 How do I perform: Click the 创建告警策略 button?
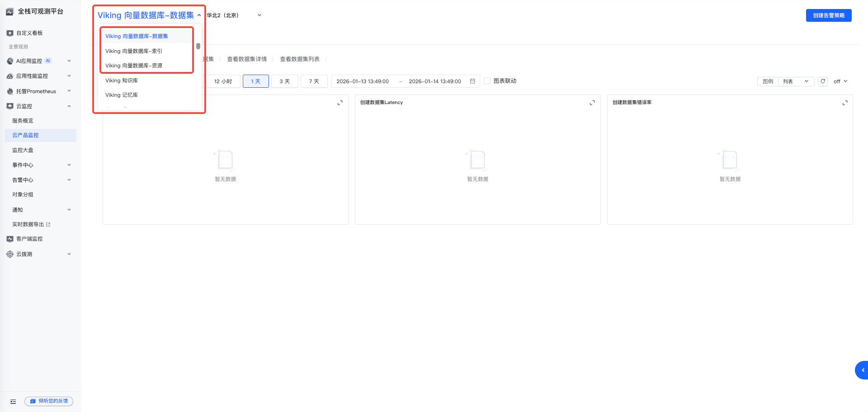pyautogui.click(x=828, y=15)
